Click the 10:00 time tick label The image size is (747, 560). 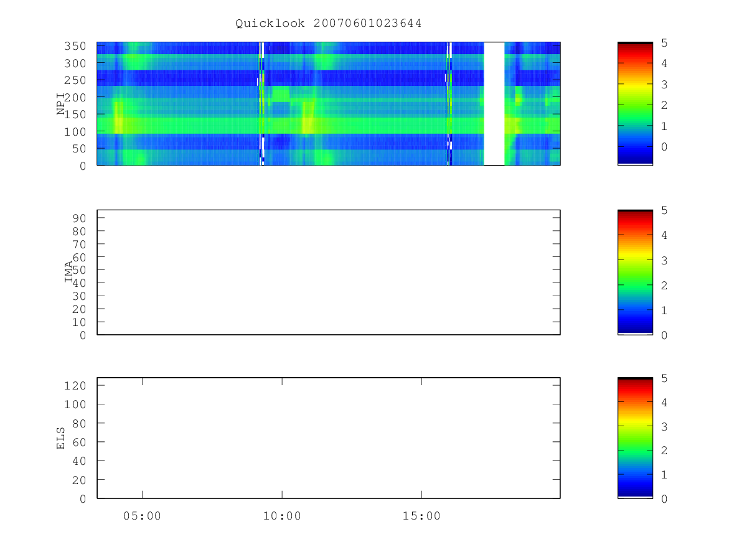pos(282,516)
